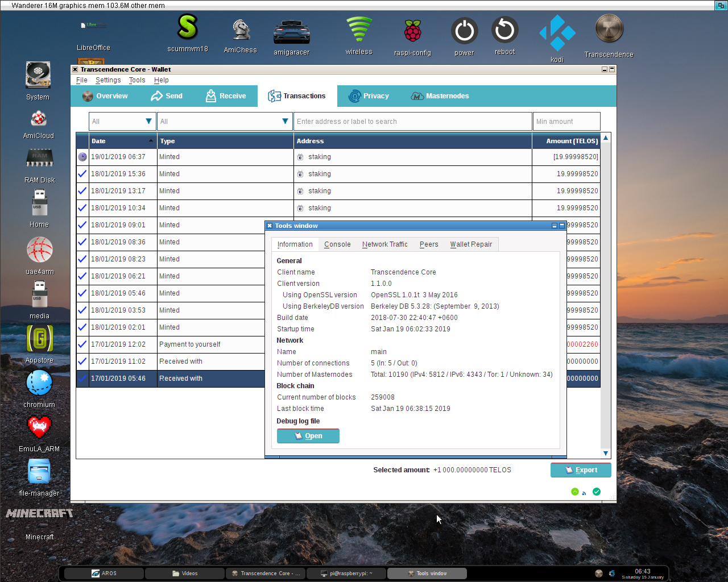Image resolution: width=728 pixels, height=582 pixels.
Task: Switch to the Masternodes tab
Action: click(440, 96)
